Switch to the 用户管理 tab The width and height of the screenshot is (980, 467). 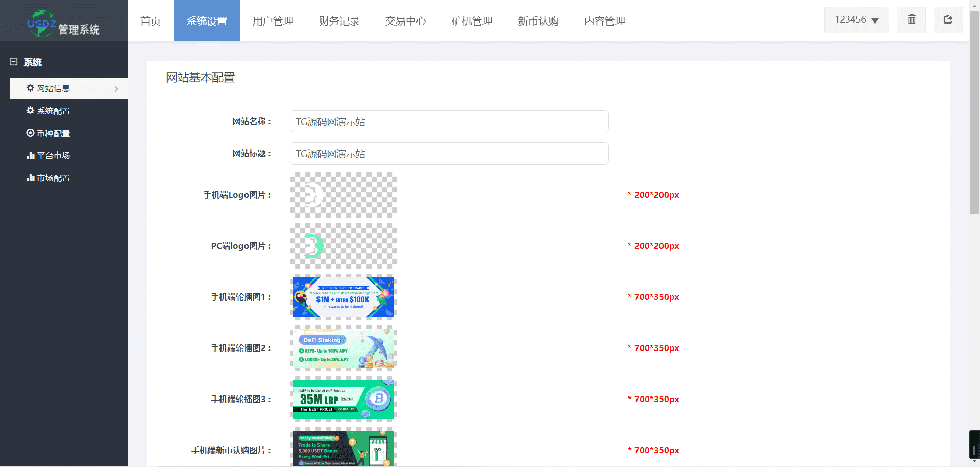tap(273, 21)
